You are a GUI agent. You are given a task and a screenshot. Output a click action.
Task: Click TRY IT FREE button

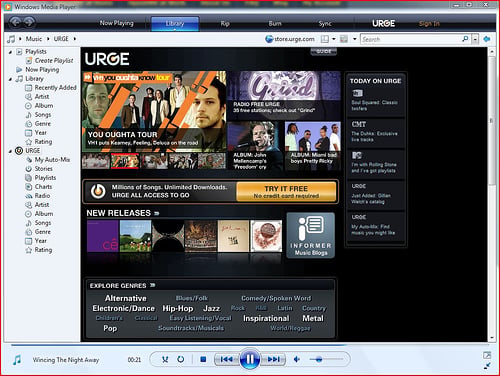pos(286,192)
